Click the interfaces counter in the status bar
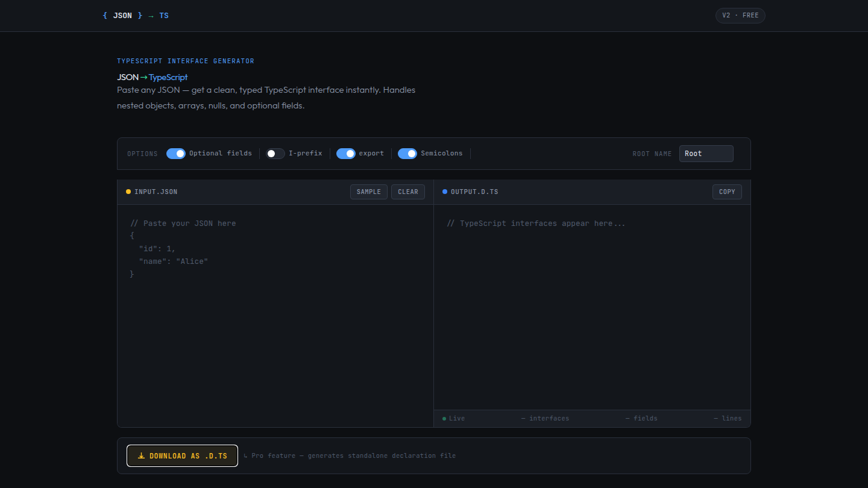 (544, 418)
